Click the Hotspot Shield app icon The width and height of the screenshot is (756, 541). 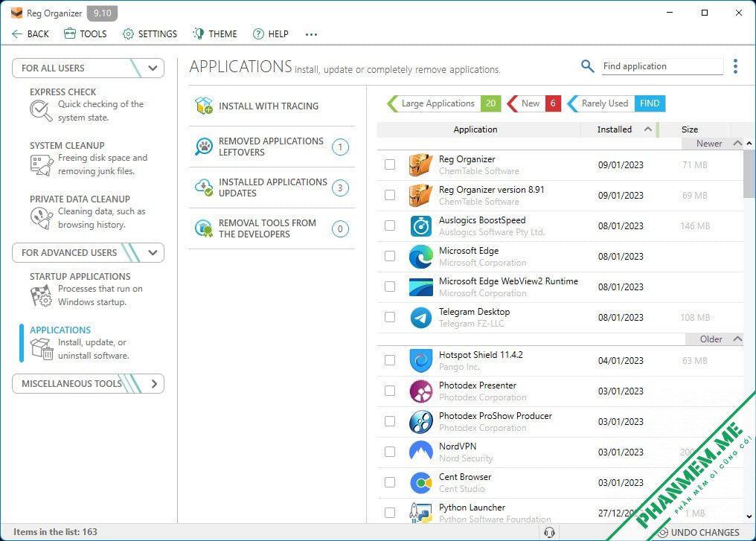tap(421, 360)
